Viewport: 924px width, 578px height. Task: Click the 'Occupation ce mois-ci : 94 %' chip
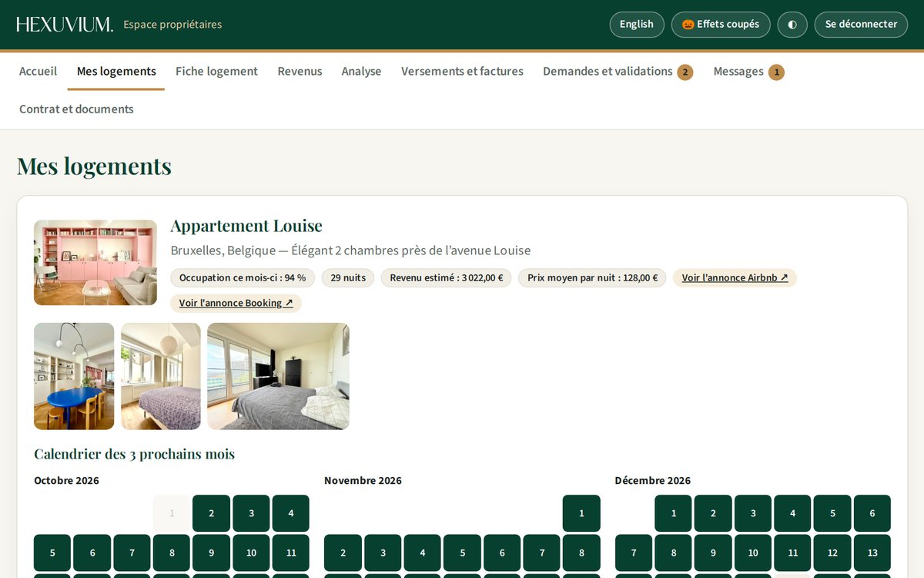point(243,277)
